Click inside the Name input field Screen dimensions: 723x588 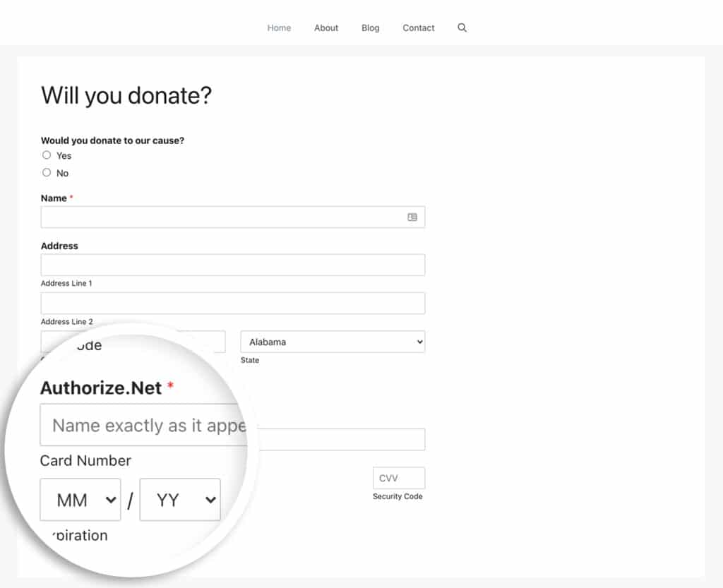[x=212, y=217]
